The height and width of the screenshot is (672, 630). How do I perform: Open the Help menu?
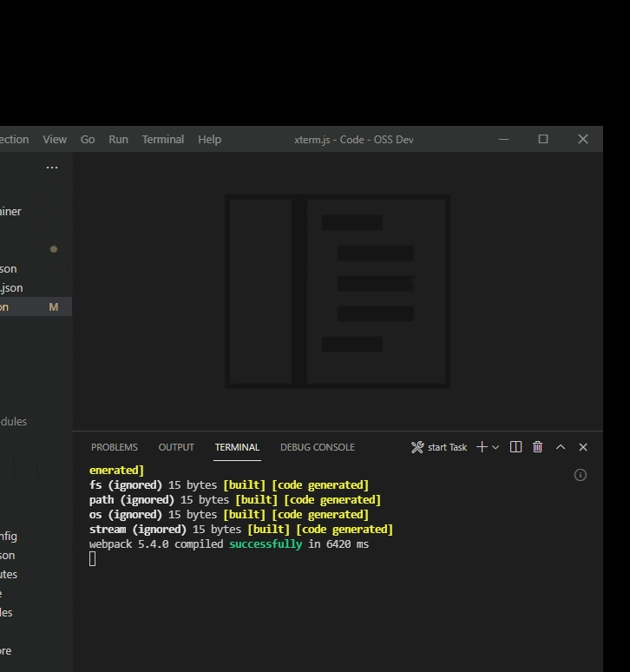[x=209, y=140]
